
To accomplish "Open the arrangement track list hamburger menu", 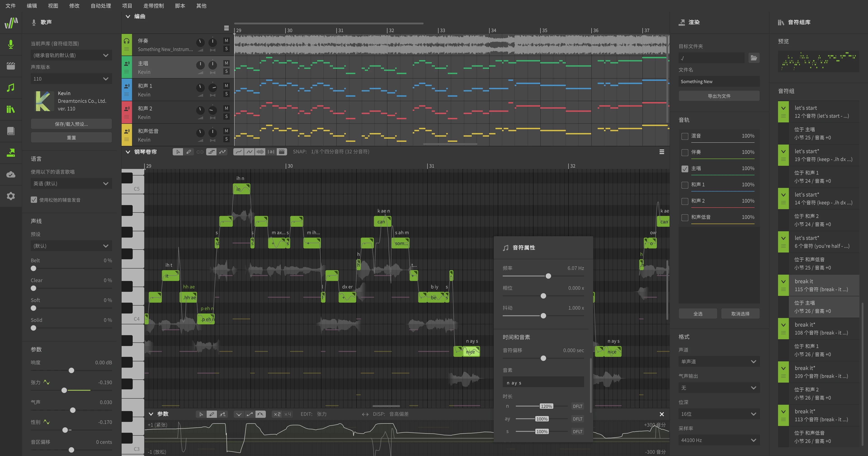I will click(226, 28).
